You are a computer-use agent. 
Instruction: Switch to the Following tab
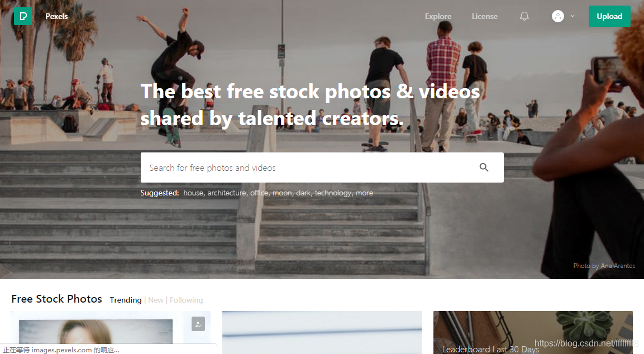click(x=187, y=300)
